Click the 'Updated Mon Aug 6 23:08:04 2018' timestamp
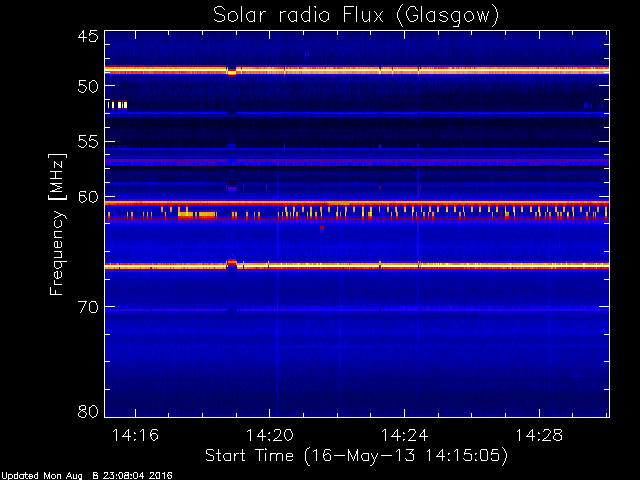Viewport: 640px width, 480px height. 87,476
